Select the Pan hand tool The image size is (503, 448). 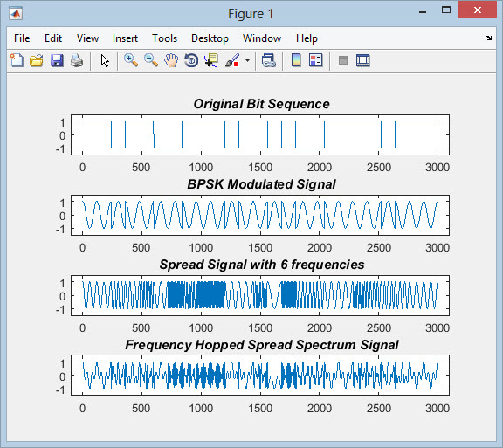pyautogui.click(x=171, y=60)
